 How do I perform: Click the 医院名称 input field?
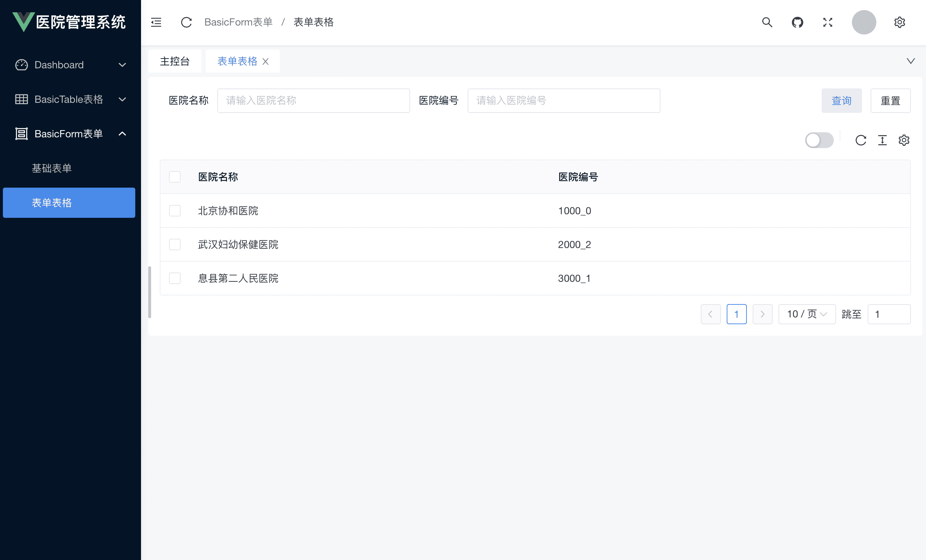(313, 101)
